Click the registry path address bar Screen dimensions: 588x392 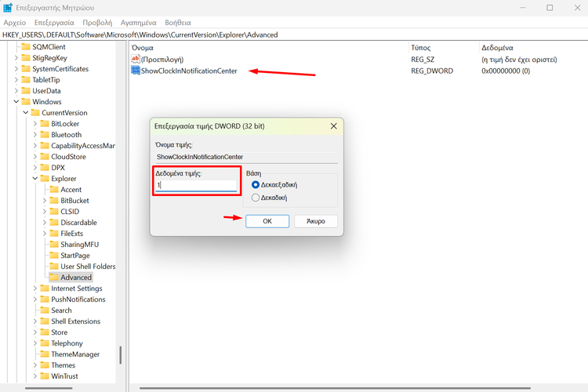(294, 34)
